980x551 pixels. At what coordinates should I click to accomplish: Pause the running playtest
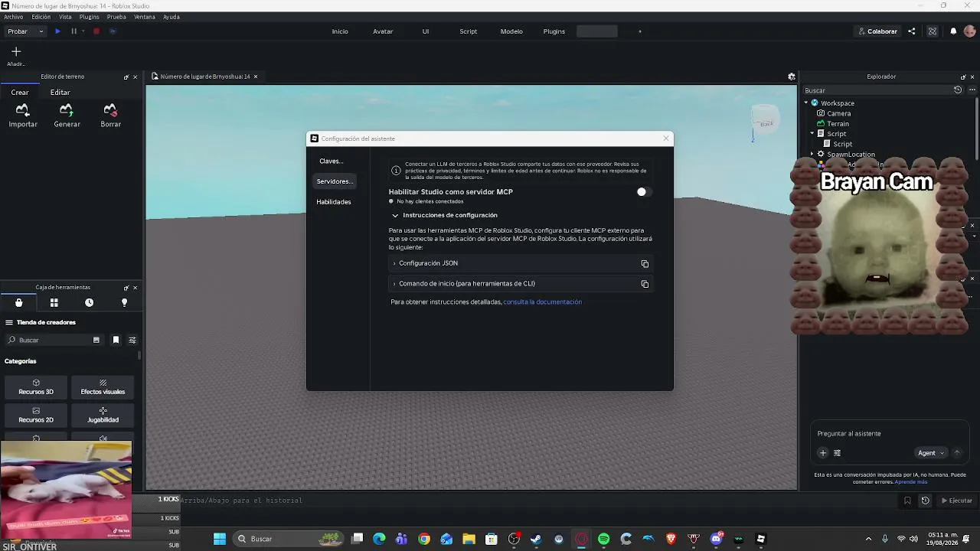point(73,31)
